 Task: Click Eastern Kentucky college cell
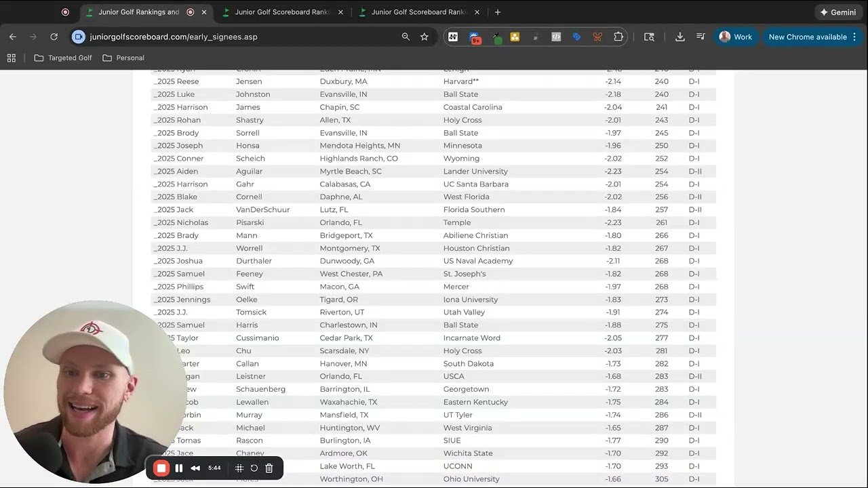point(475,402)
